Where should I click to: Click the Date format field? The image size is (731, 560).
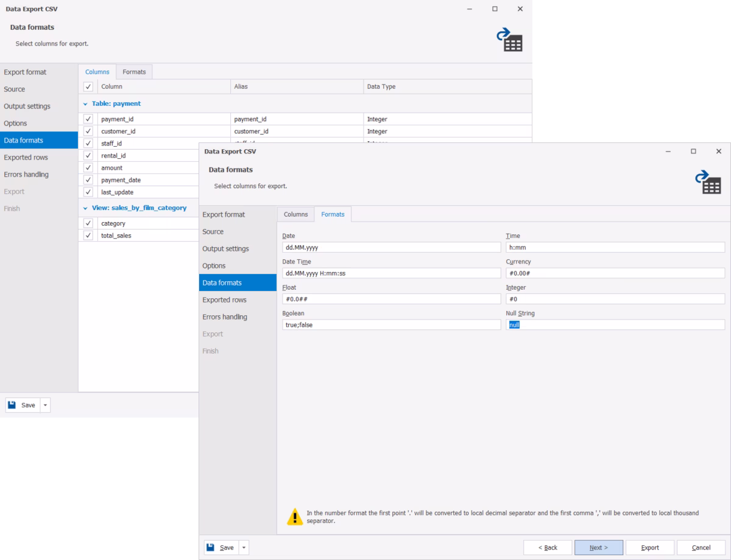point(391,247)
